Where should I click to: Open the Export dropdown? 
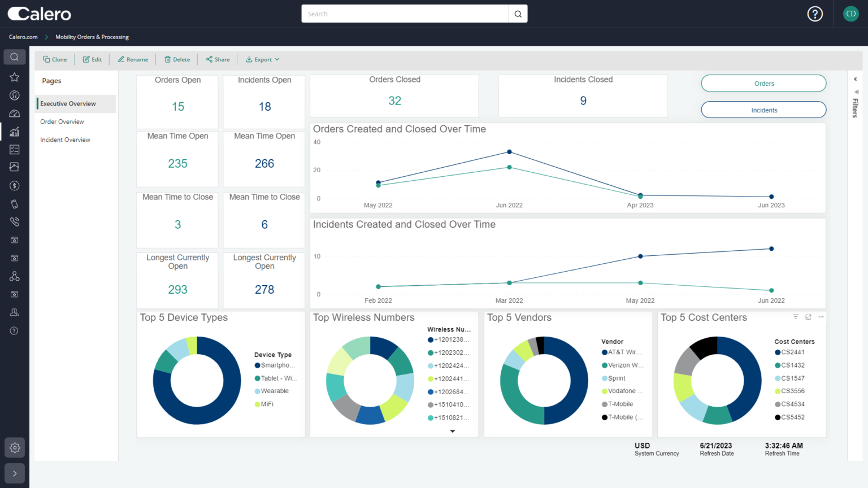click(262, 59)
